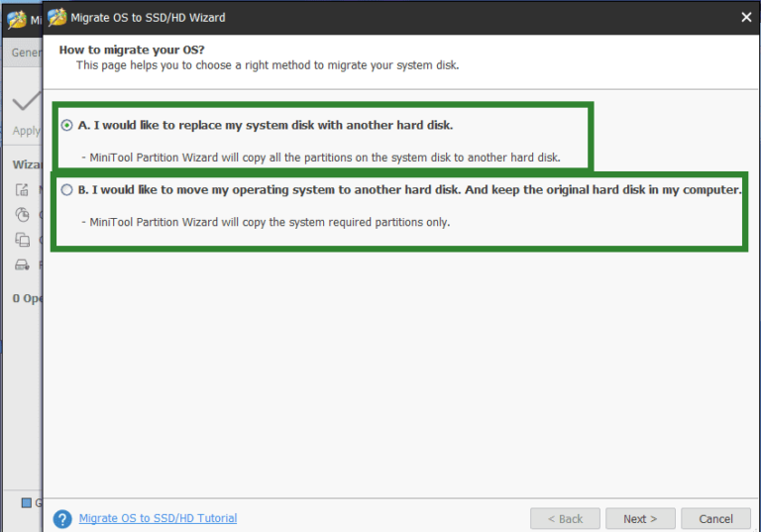
Task: Click the disk drive icon in the background sidebar
Action: click(x=22, y=265)
